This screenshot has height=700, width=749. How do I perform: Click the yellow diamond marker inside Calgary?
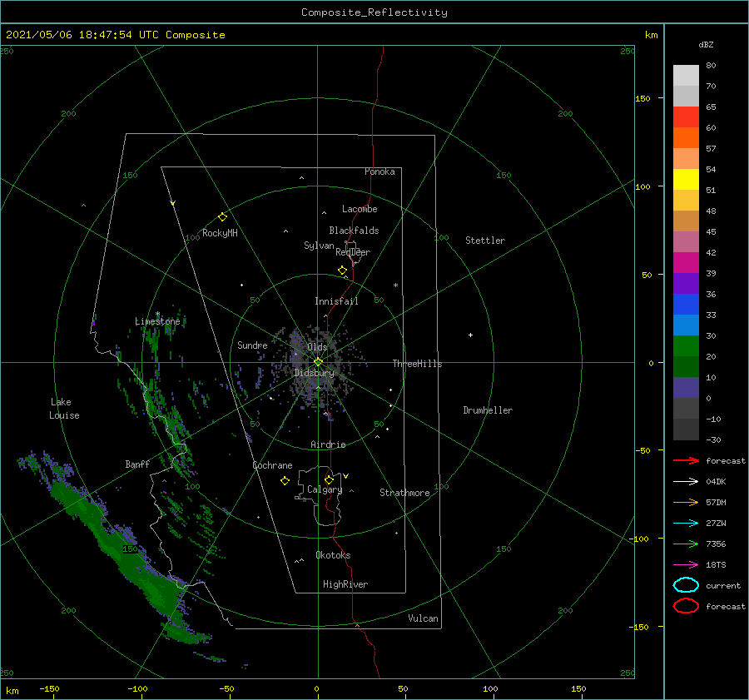click(329, 479)
